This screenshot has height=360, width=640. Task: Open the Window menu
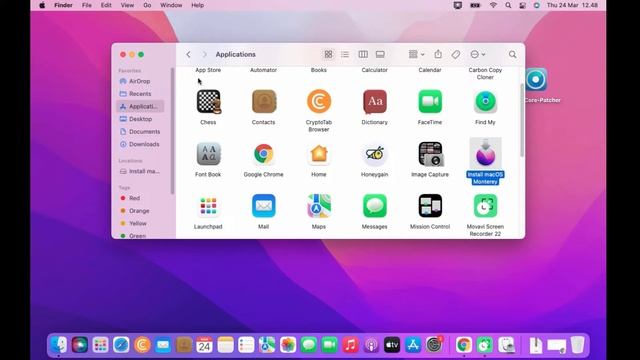point(171,5)
